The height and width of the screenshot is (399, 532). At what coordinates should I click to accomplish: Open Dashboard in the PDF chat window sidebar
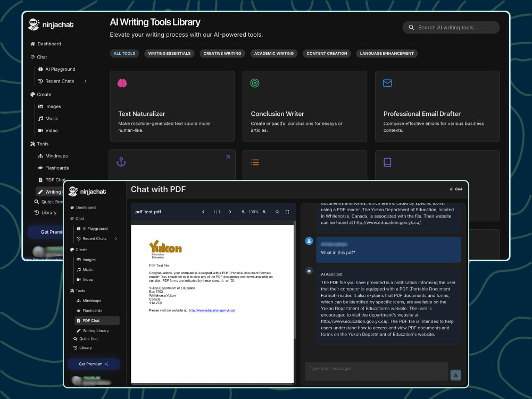click(x=83, y=207)
